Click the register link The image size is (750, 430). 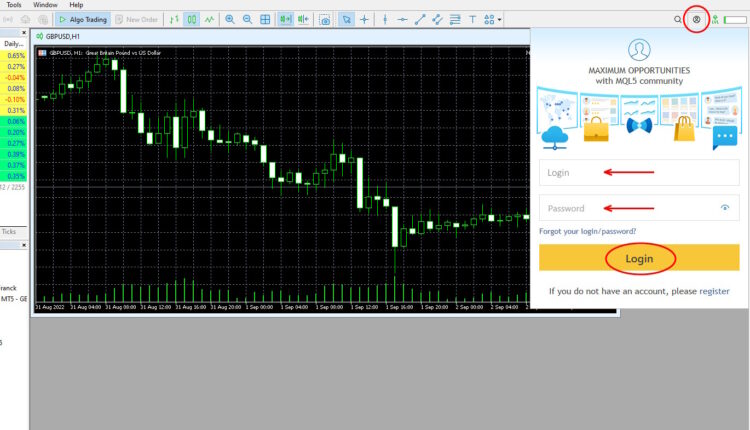[714, 291]
